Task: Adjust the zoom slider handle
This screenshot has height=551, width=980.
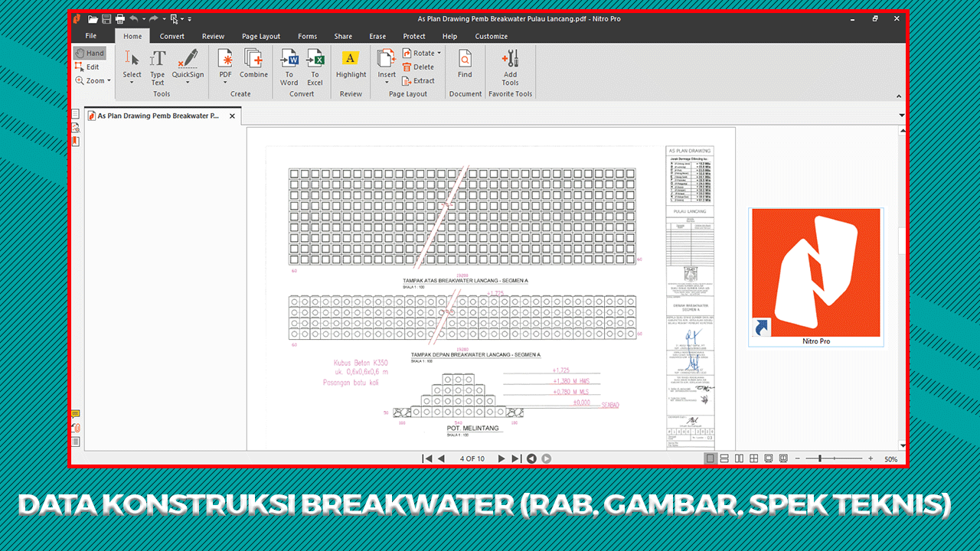Action: [x=820, y=458]
